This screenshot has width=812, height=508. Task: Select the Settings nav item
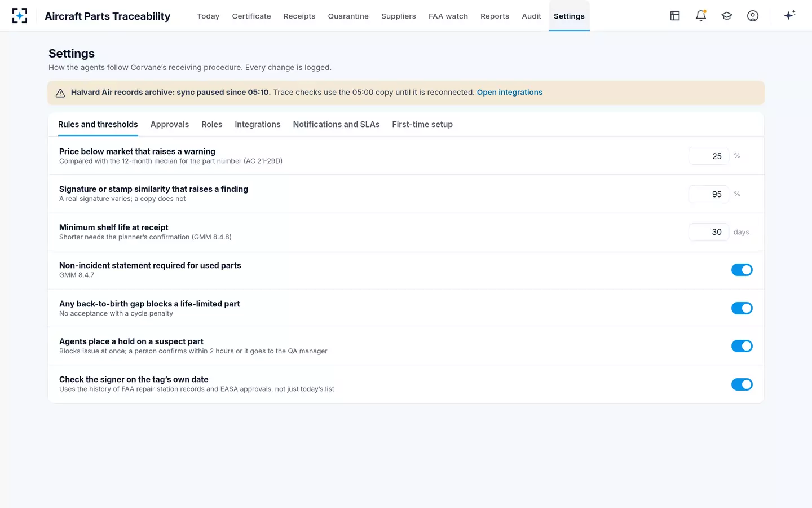(x=569, y=16)
